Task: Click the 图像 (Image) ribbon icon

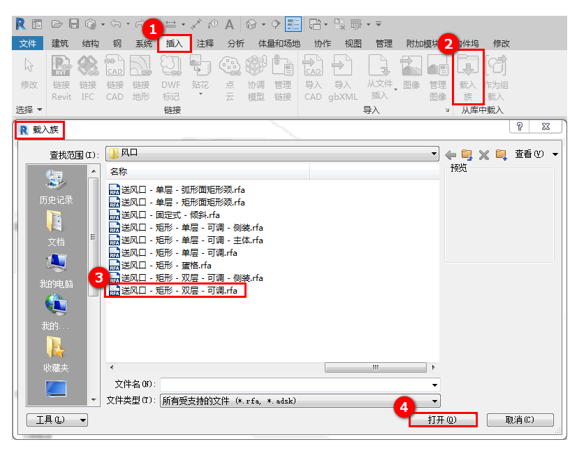Action: coord(411,73)
